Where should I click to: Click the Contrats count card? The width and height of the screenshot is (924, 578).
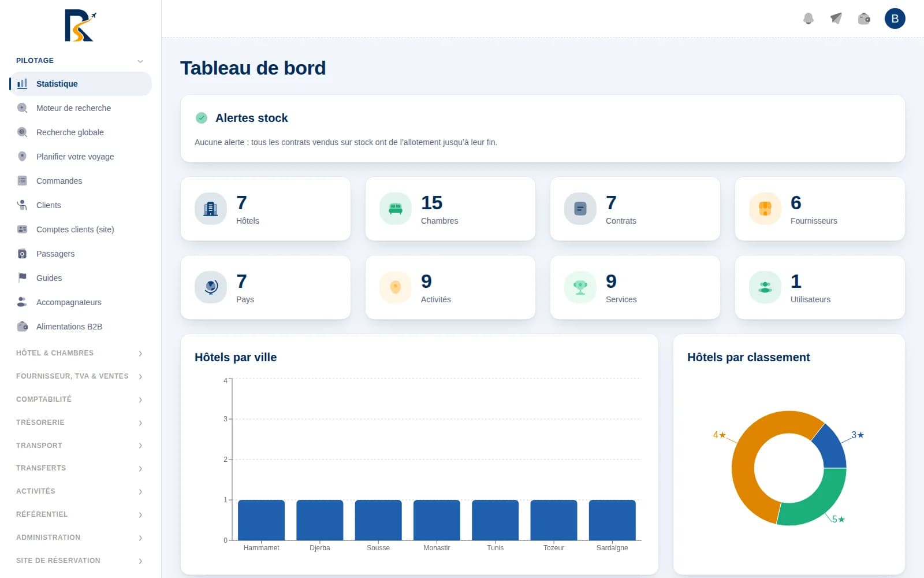635,209
